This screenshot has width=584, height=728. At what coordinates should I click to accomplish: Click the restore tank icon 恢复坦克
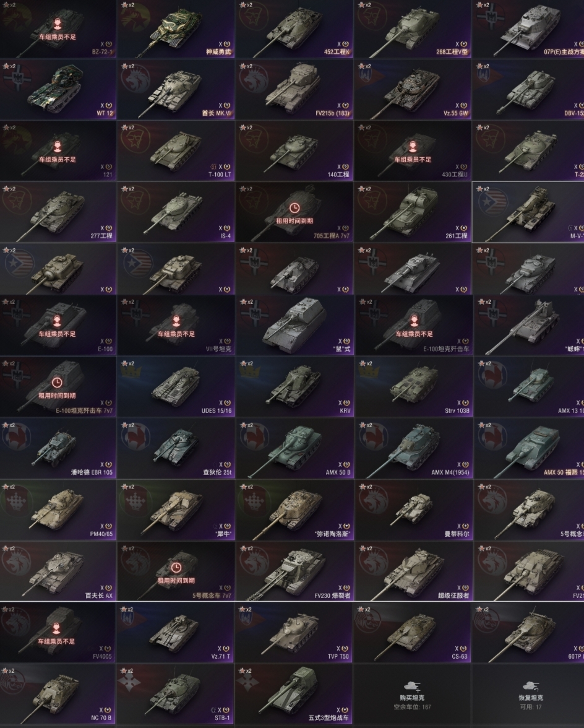coord(530,686)
